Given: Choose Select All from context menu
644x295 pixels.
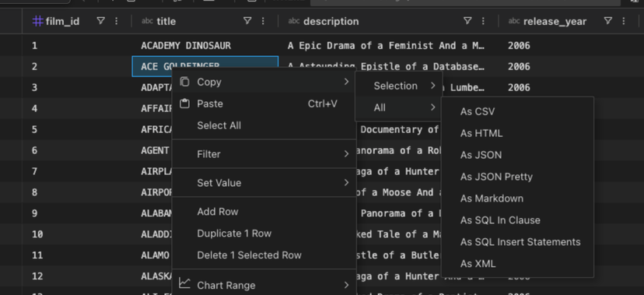Looking at the screenshot, I should [x=264, y=125].
